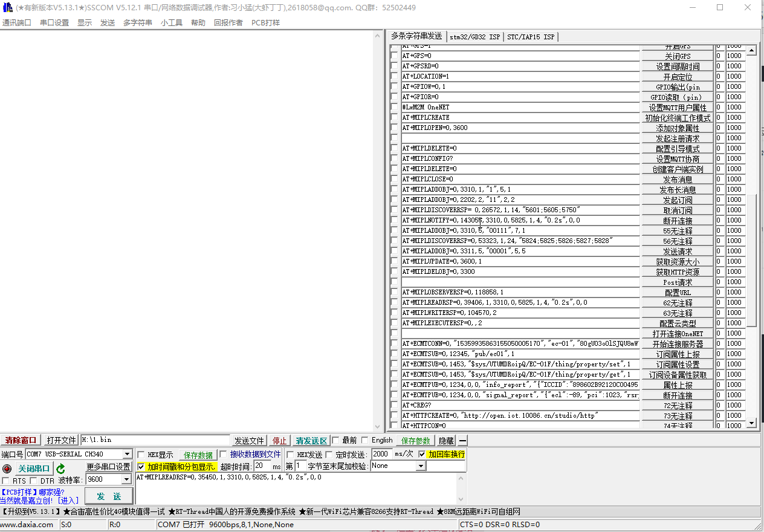764x532 pixels.
Task: Open the 显示 menu
Action: click(85, 23)
